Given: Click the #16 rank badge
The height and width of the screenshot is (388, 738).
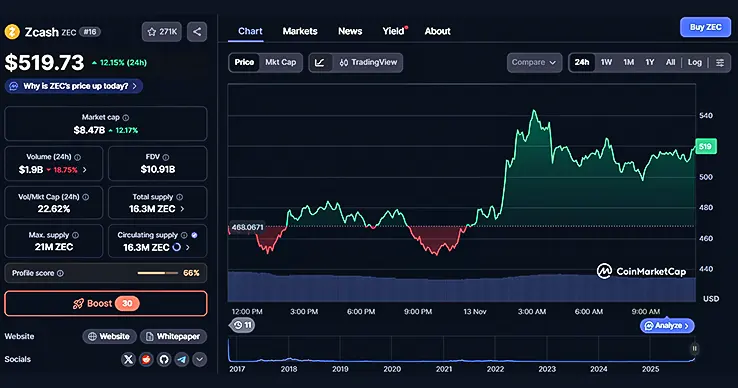Looking at the screenshot, I should 90,32.
